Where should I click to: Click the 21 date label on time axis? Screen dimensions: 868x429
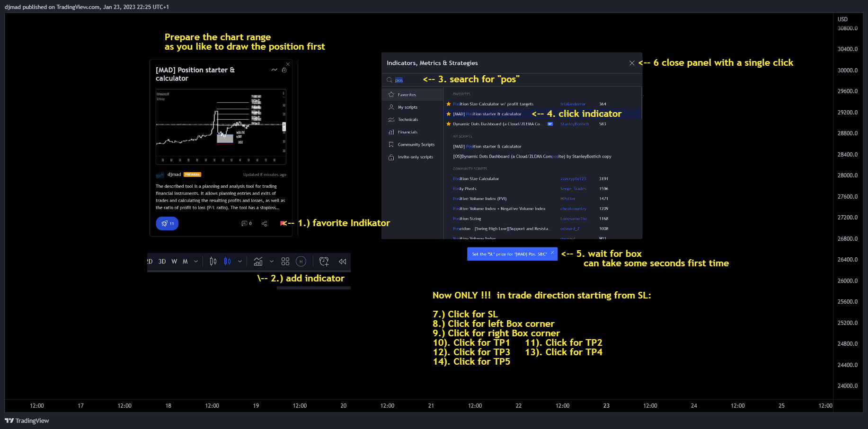pyautogui.click(x=431, y=406)
